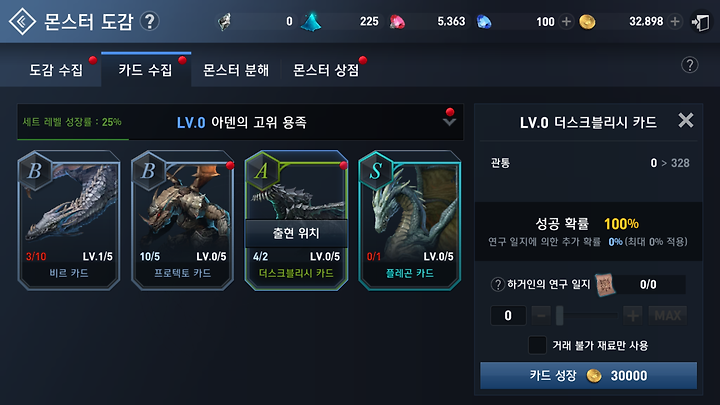Open help icon below exit button
Viewport: 720px width, 405px height.
pyautogui.click(x=689, y=65)
